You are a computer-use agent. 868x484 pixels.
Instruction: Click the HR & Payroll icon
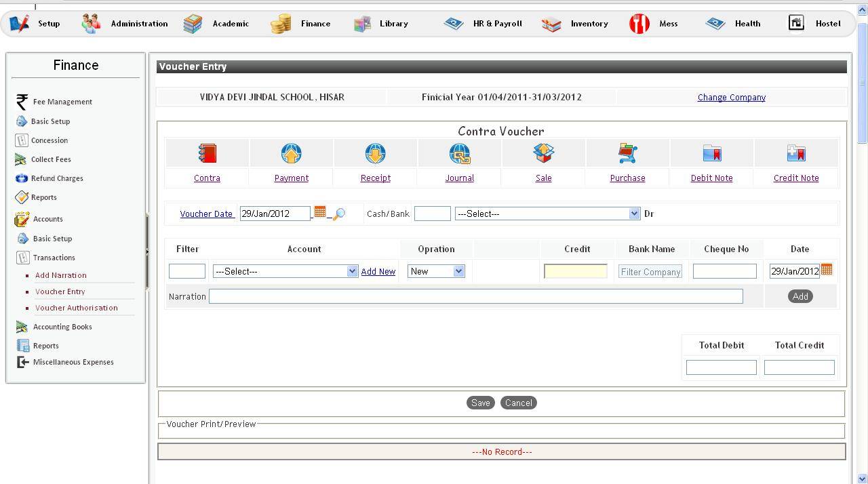coord(453,24)
